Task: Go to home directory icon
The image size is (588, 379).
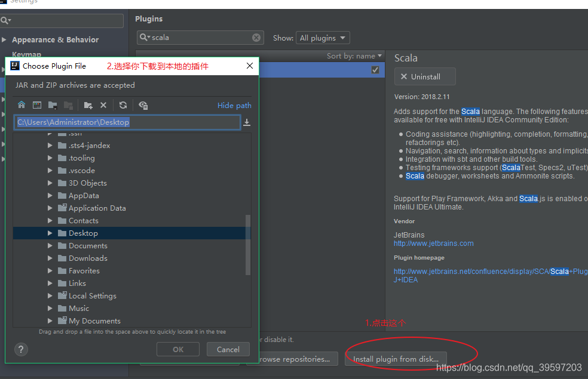Action: pos(22,105)
